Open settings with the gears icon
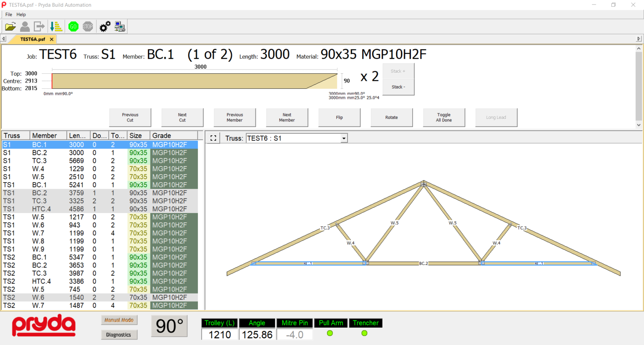Screen dimensions: 644x345 (x=105, y=27)
